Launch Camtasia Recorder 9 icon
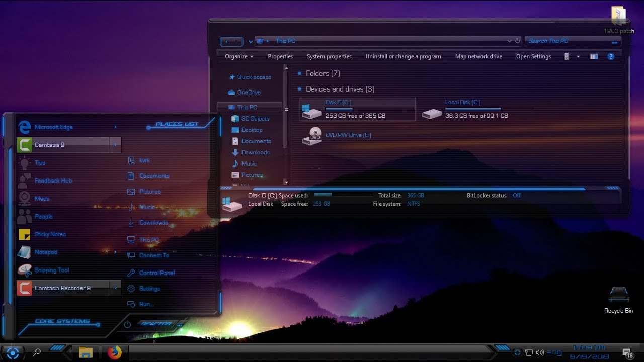This screenshot has width=644, height=362. pyautogui.click(x=25, y=288)
